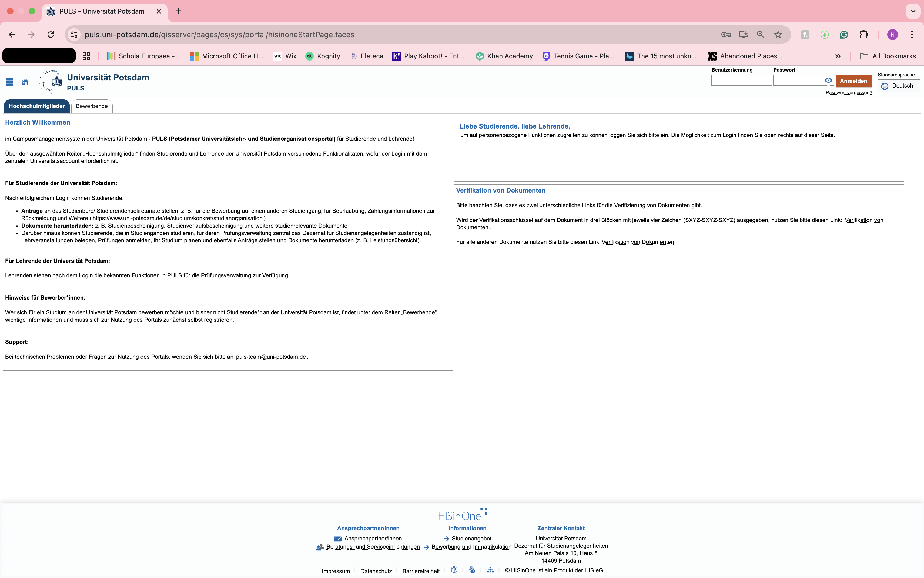Select the Hochschulmitglieder tab
This screenshot has height=578, width=924.
tap(37, 106)
